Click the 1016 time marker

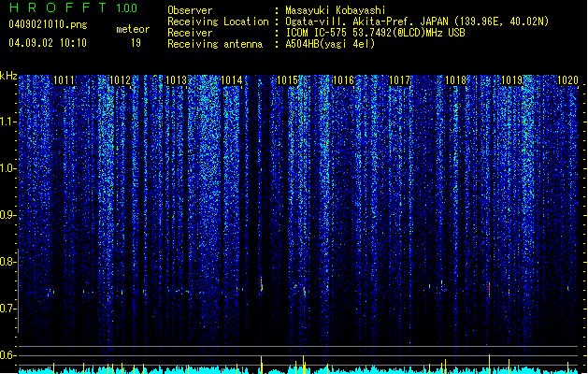343,80
